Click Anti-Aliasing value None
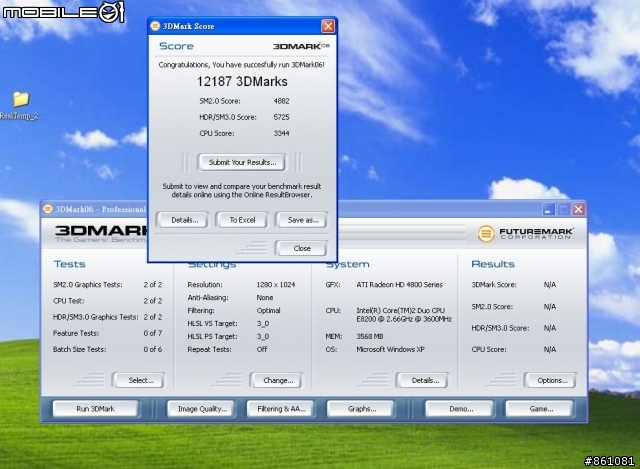The width and height of the screenshot is (640, 469). click(264, 298)
